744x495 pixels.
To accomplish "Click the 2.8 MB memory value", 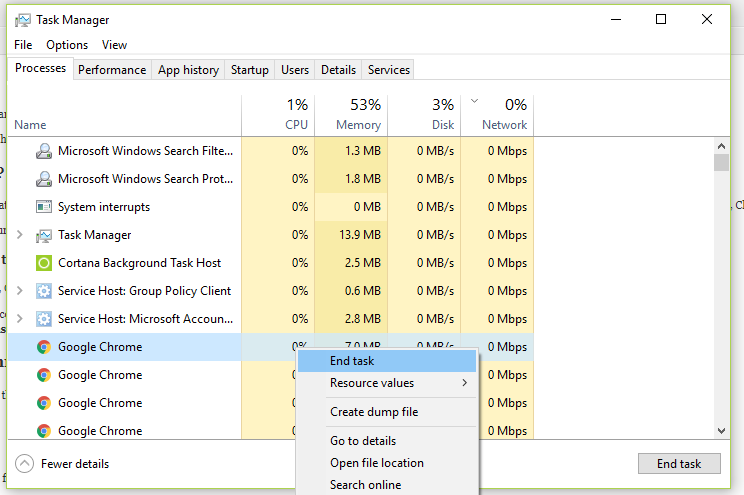I will [x=363, y=319].
